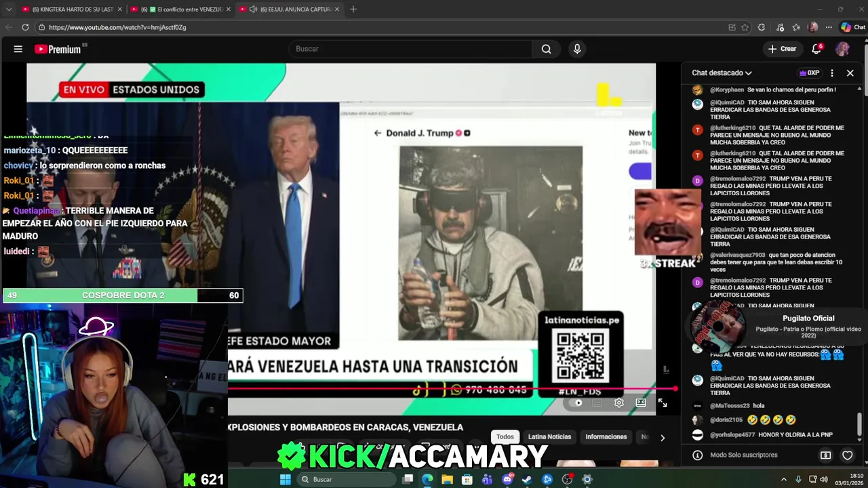Open Microsoft Store from the taskbar
868x488 pixels.
tap(467, 479)
